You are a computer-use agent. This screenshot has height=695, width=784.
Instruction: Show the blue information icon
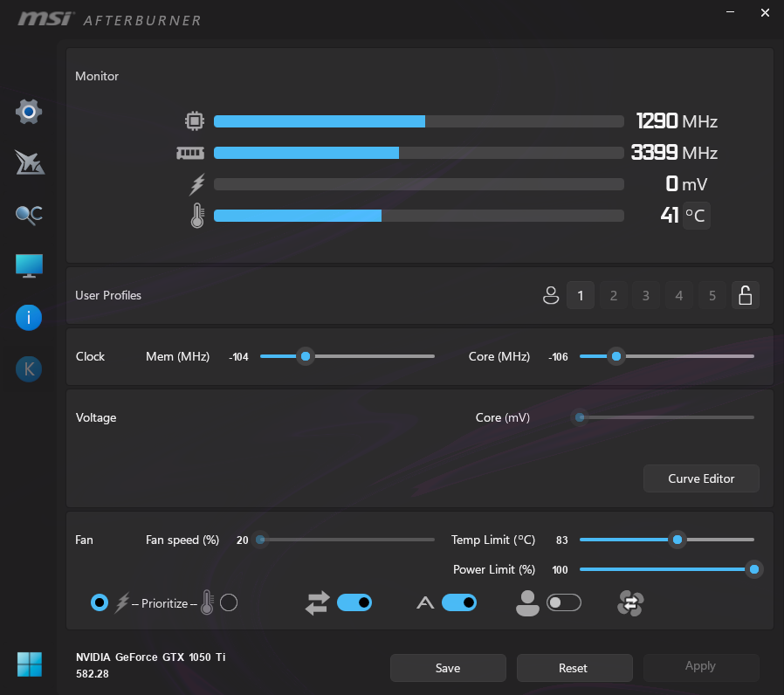pyautogui.click(x=29, y=318)
